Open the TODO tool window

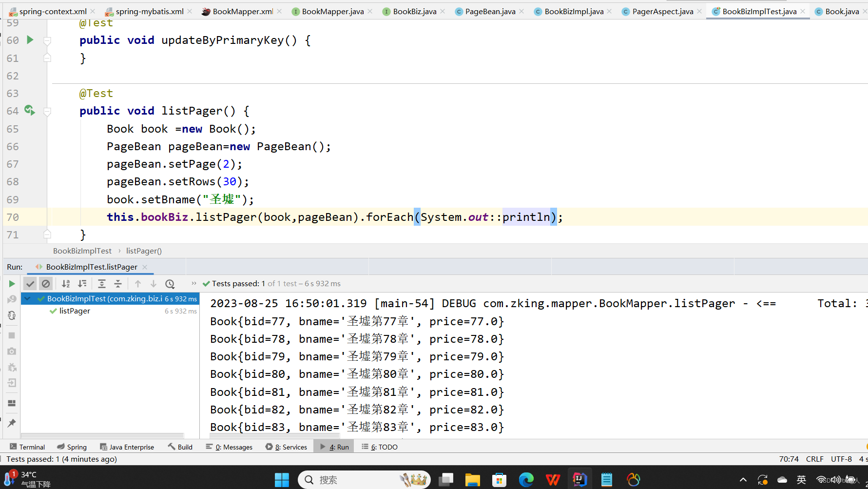[x=380, y=447]
